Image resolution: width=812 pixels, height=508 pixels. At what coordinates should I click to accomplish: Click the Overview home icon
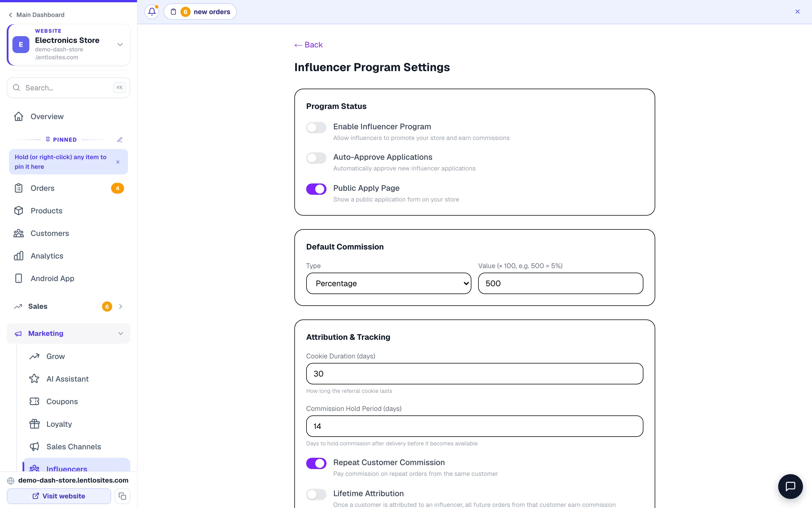(x=18, y=116)
